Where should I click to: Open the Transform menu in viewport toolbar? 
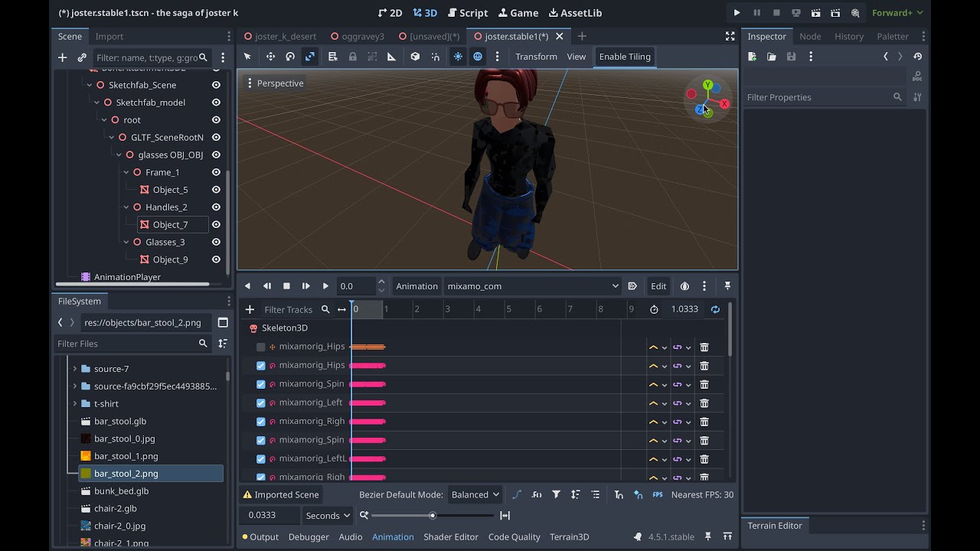[536, 57]
